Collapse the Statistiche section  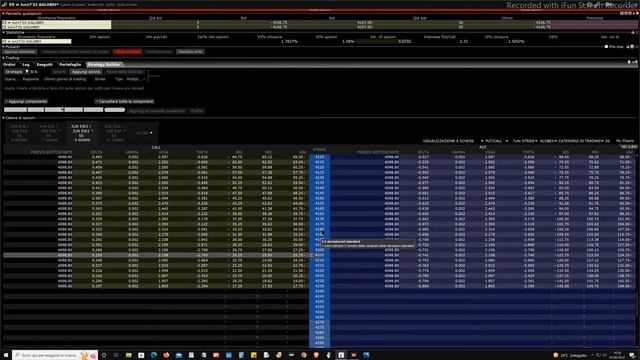4,32
